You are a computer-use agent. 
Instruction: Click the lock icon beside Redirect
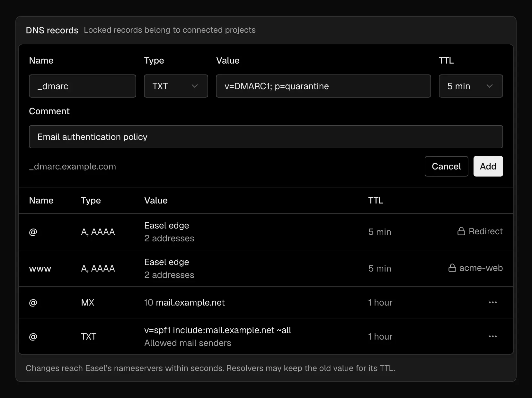[461, 231]
